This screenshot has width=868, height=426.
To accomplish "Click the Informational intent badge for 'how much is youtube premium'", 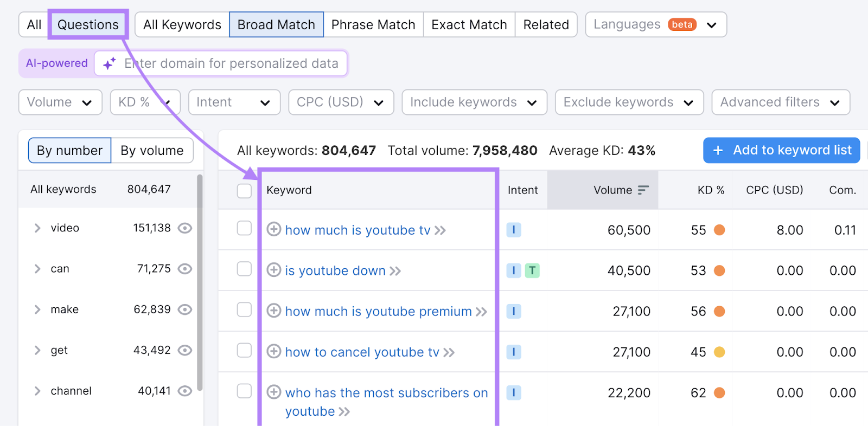I will 514,311.
